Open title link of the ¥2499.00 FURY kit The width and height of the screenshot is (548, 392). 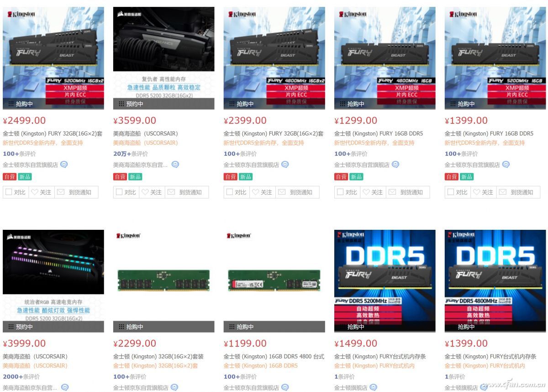tap(53, 134)
